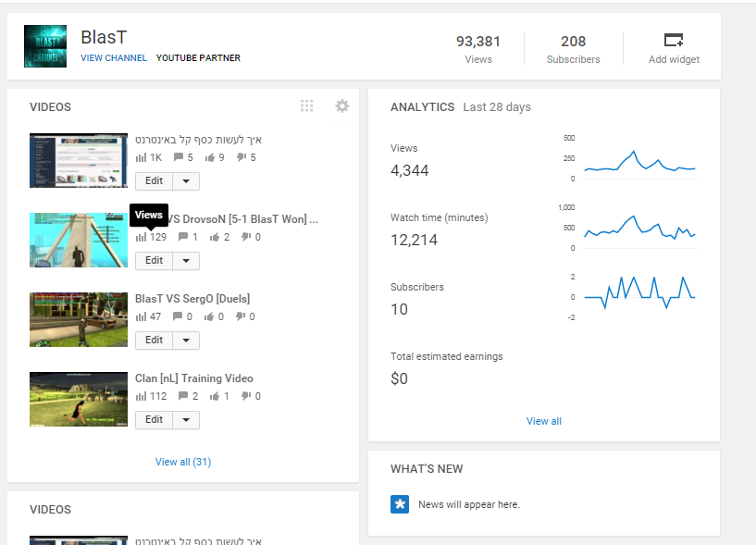Open View all (31) videos link
756x545 pixels.
pyautogui.click(x=183, y=462)
